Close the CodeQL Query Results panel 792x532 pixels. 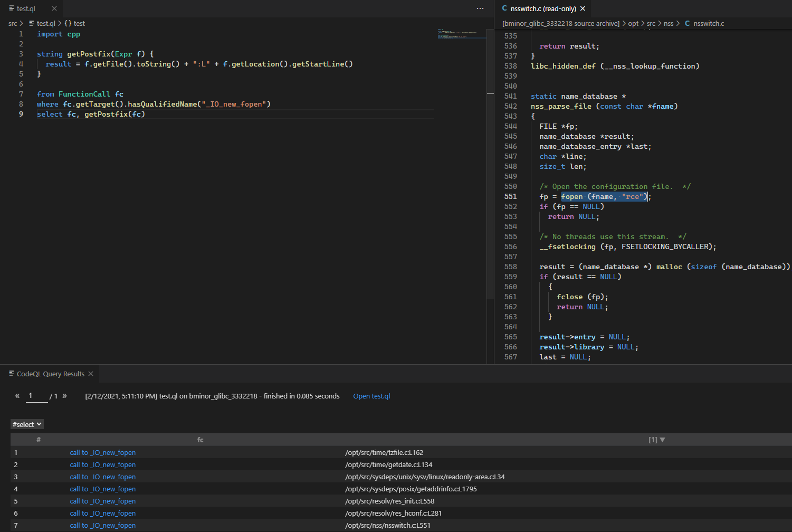point(91,374)
